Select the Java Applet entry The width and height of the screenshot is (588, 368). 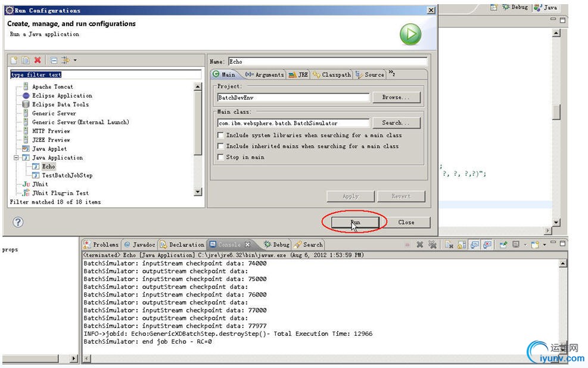[x=49, y=149]
